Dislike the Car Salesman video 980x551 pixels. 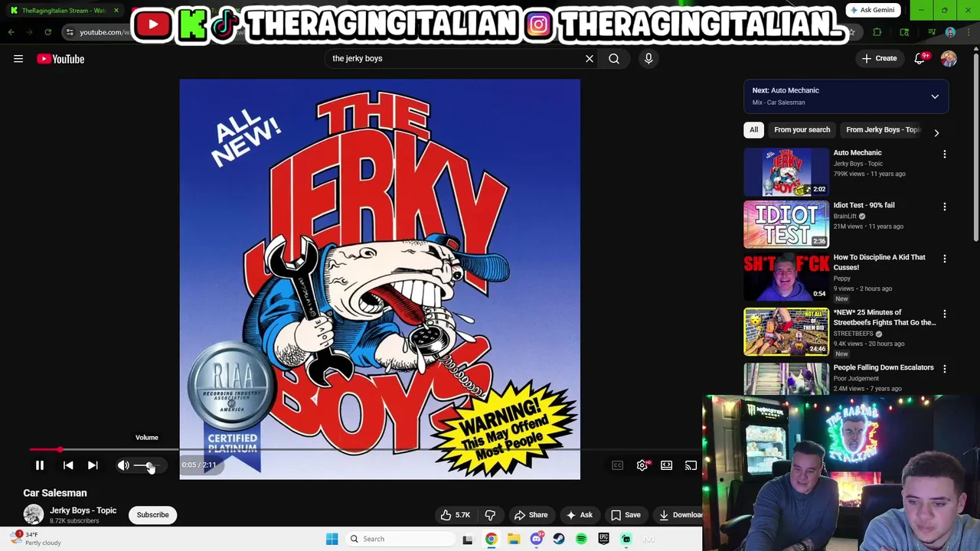coord(490,515)
